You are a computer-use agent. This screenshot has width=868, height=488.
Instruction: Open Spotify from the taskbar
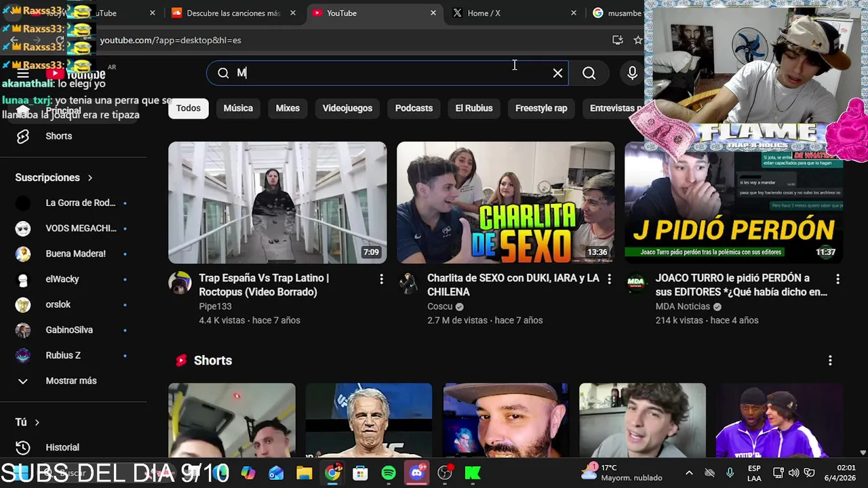pos(389,473)
